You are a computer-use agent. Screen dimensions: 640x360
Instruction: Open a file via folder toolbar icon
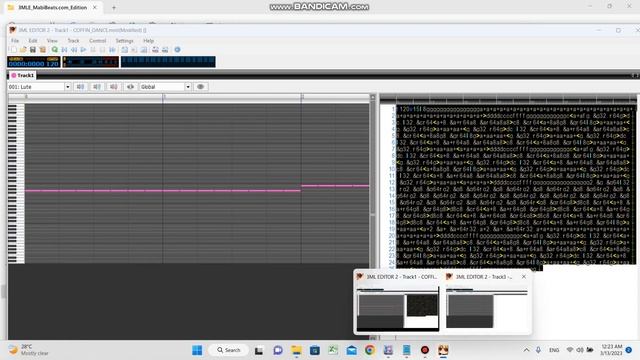23,50
